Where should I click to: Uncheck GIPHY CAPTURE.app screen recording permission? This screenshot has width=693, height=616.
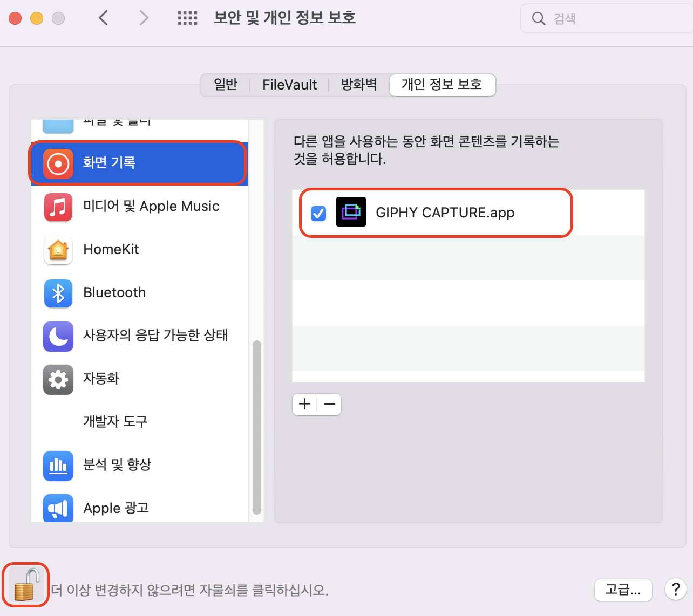318,214
